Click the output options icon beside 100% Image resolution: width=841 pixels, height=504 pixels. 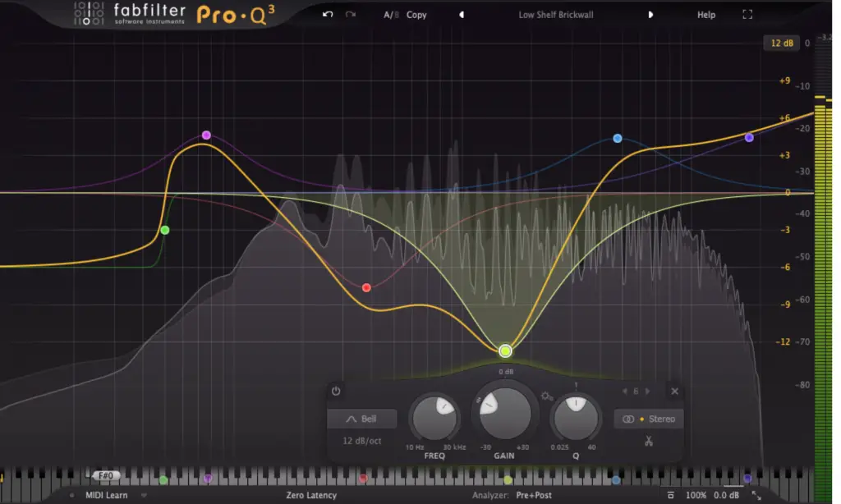670,496
